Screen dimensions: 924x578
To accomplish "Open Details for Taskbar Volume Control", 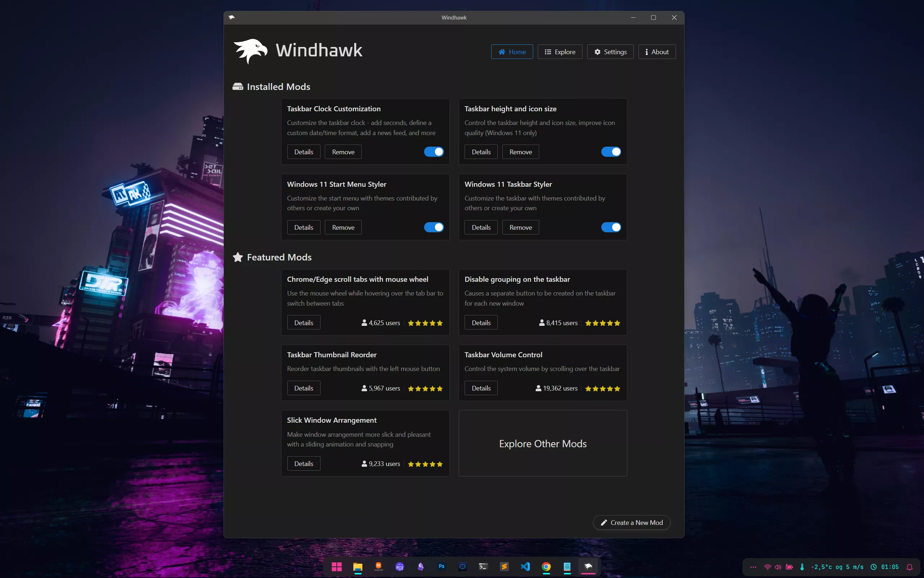I will [x=481, y=388].
